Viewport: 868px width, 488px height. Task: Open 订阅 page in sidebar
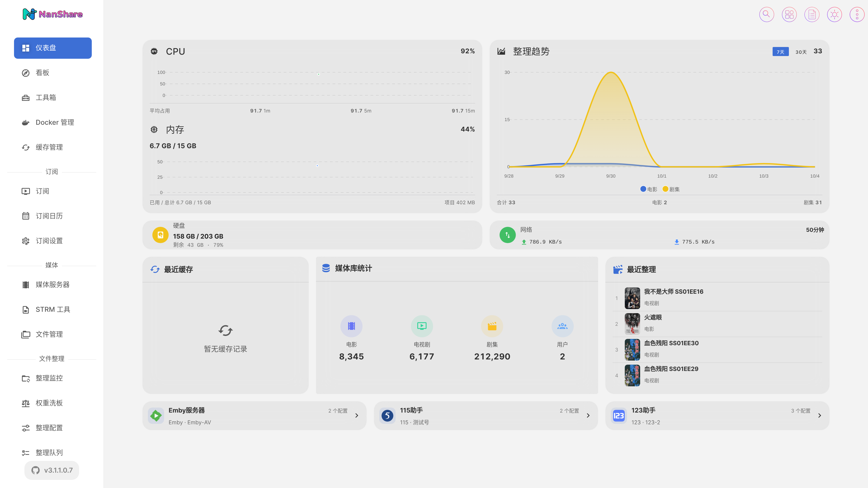tap(53, 191)
